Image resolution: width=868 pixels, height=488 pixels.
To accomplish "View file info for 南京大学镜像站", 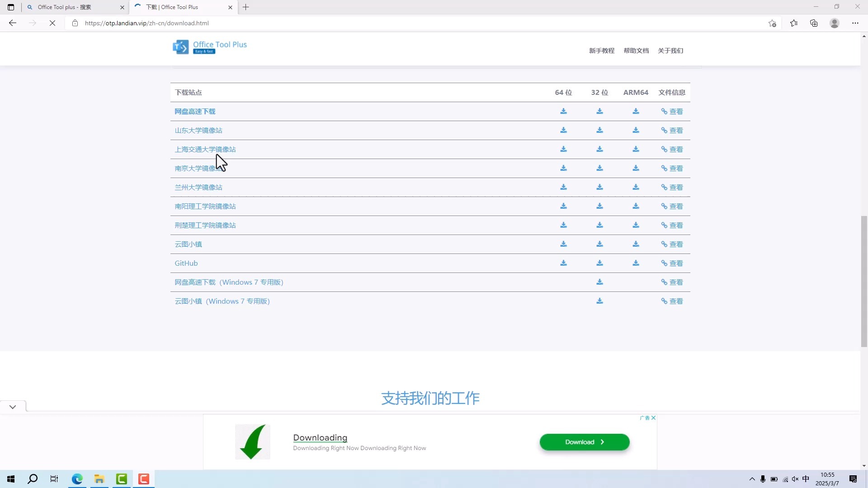I will (x=672, y=168).
